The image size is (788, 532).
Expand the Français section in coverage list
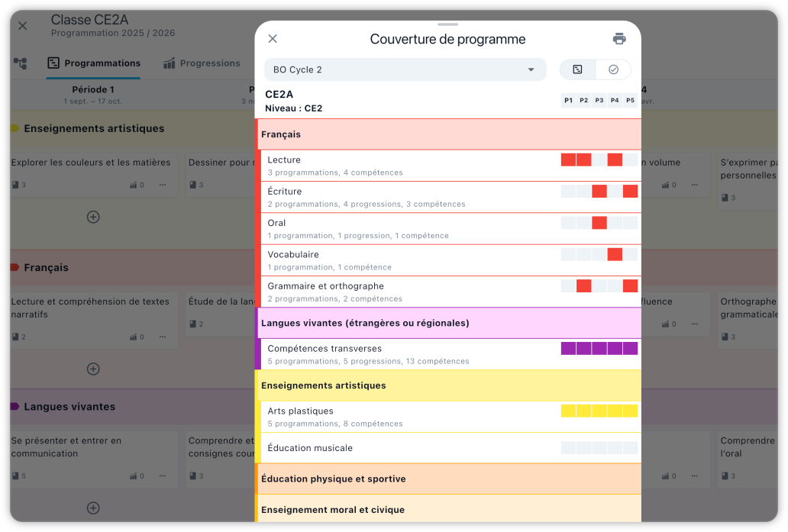point(448,134)
